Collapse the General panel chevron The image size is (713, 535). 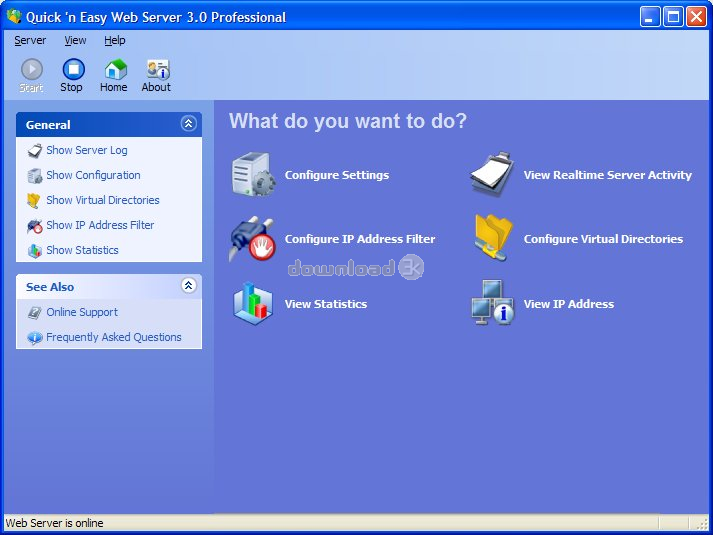click(x=188, y=123)
